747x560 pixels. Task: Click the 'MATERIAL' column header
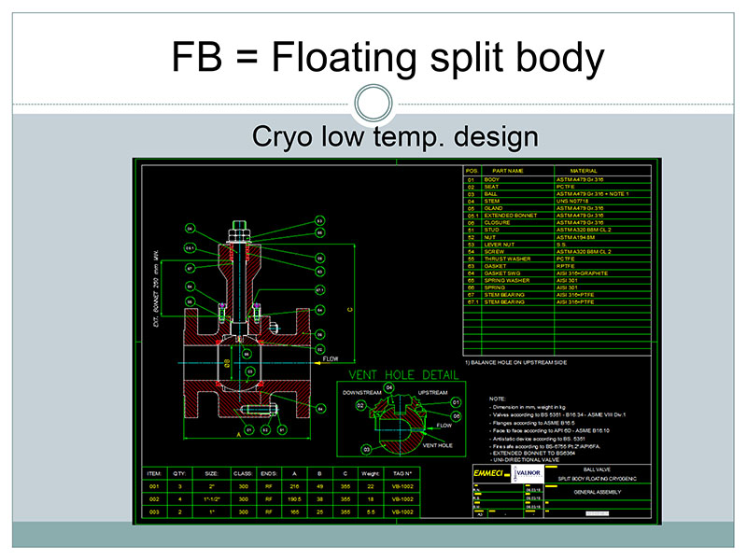[583, 171]
